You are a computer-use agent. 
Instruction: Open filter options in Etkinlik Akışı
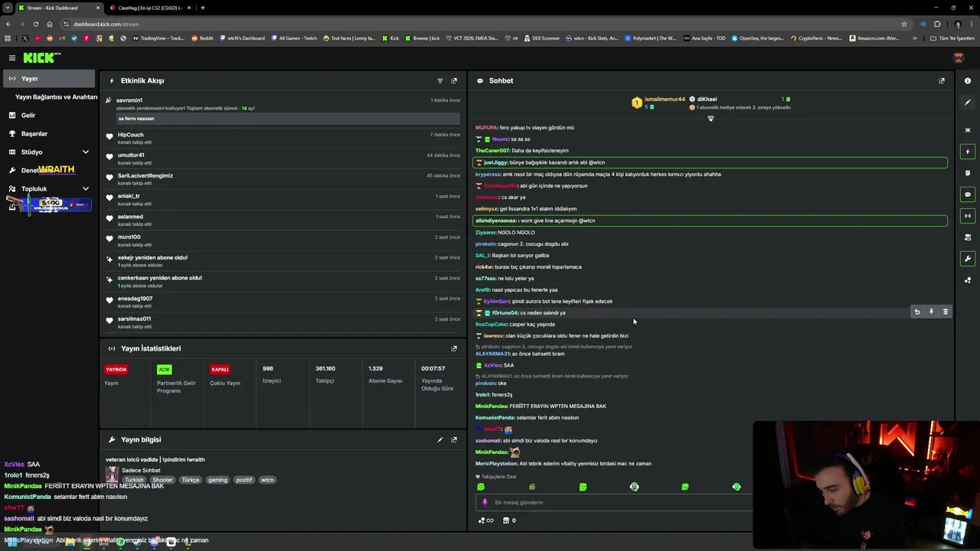click(440, 80)
